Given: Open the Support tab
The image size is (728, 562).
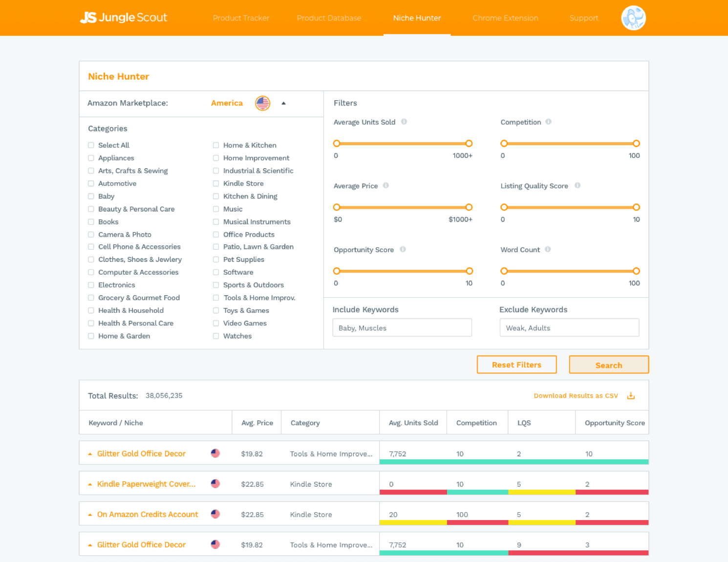Looking at the screenshot, I should point(584,18).
